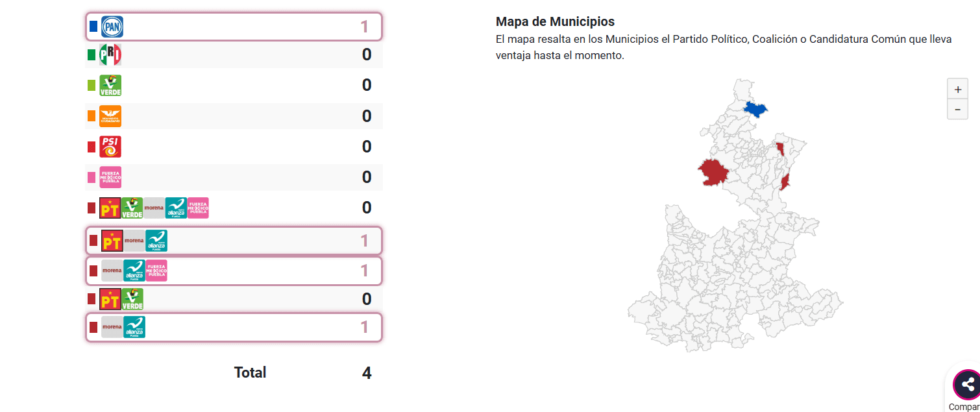Screen dimensions: 980x412
Task: Click Morena logo in the five-party coalition row
Action: tap(154, 208)
